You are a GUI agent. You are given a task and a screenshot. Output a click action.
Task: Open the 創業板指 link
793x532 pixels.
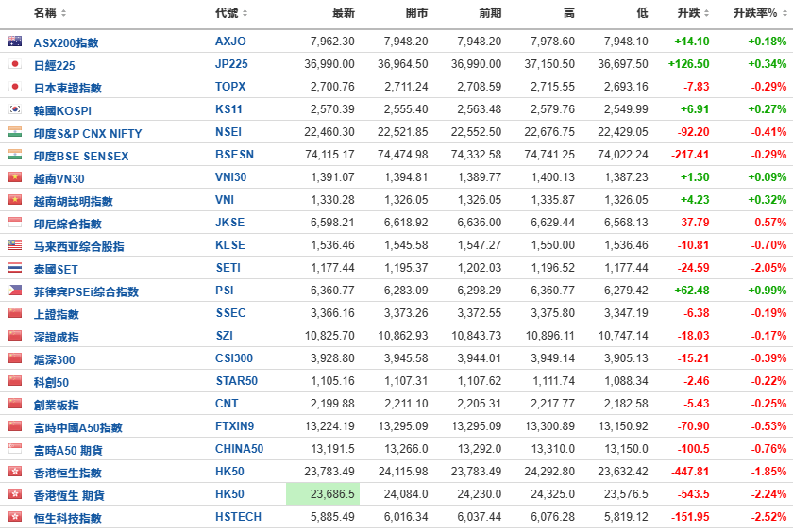56,406
